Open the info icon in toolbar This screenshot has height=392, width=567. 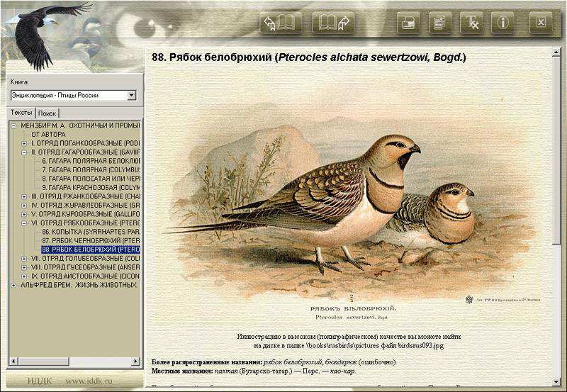coord(503,23)
